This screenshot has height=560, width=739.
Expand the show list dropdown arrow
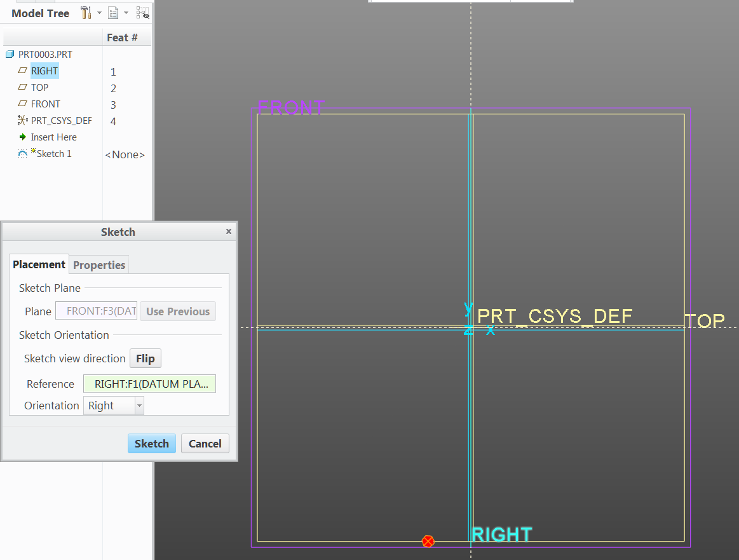(126, 13)
